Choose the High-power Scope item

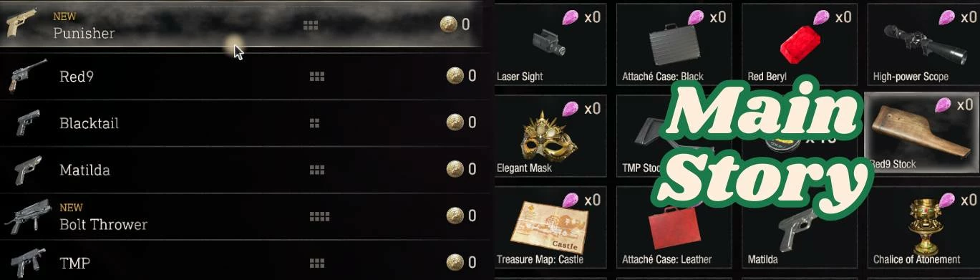coord(923,44)
